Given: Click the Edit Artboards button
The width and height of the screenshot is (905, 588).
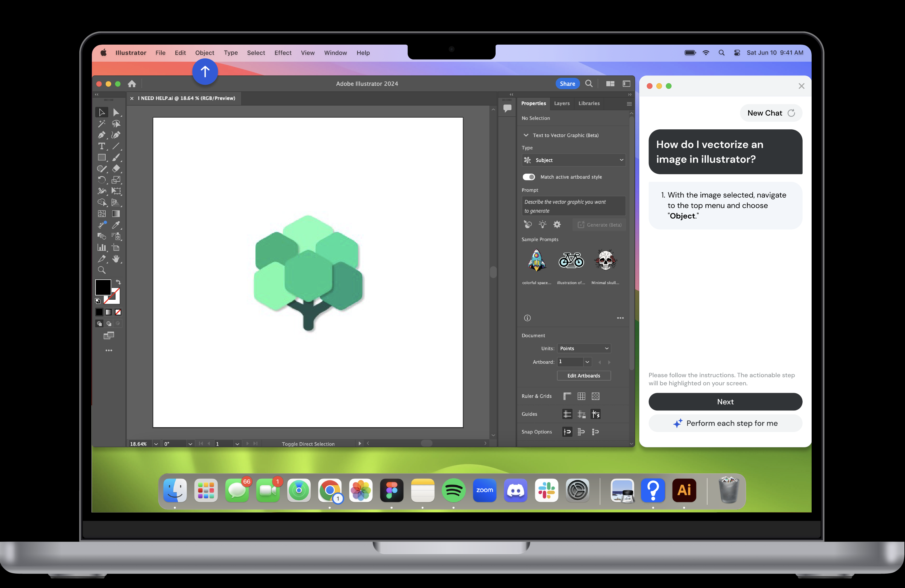Looking at the screenshot, I should [x=584, y=376].
